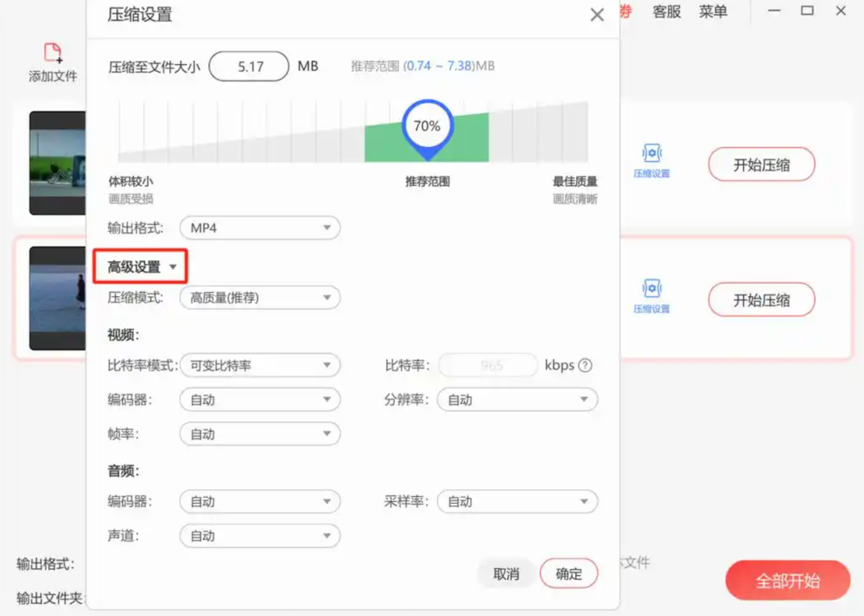
Task: Open the menu item in title bar
Action: (713, 11)
